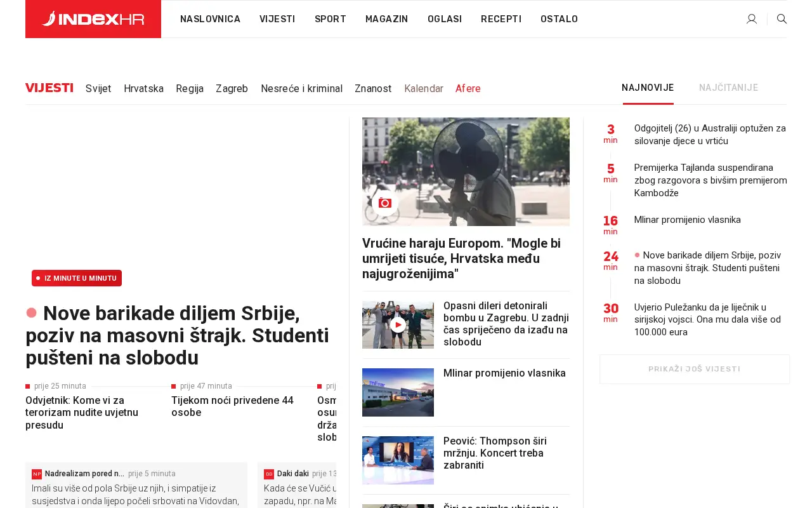Click the Iz minute u minutu badge
Image resolution: width=812 pixels, height=508 pixels.
coord(77,278)
